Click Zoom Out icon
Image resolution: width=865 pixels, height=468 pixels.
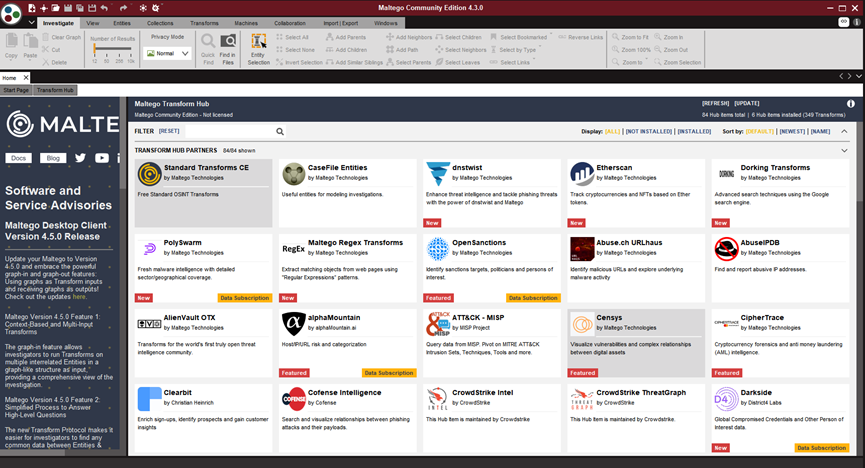[658, 50]
